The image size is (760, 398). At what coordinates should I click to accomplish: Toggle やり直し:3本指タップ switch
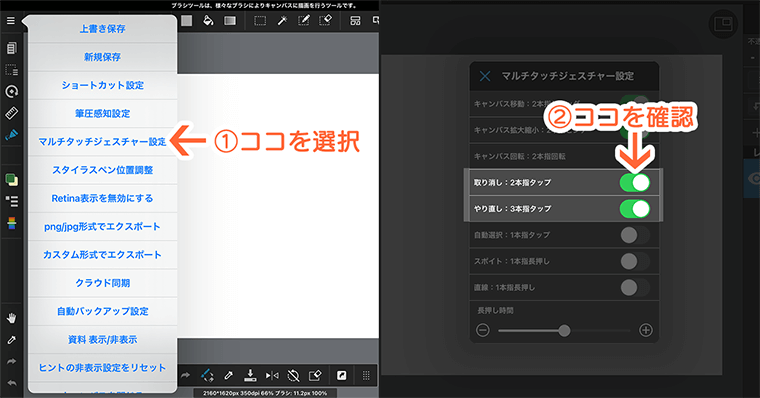[634, 209]
